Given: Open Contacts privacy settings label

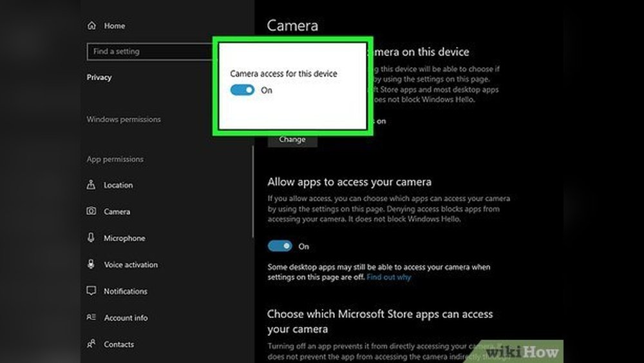Looking at the screenshot, I should click(118, 344).
